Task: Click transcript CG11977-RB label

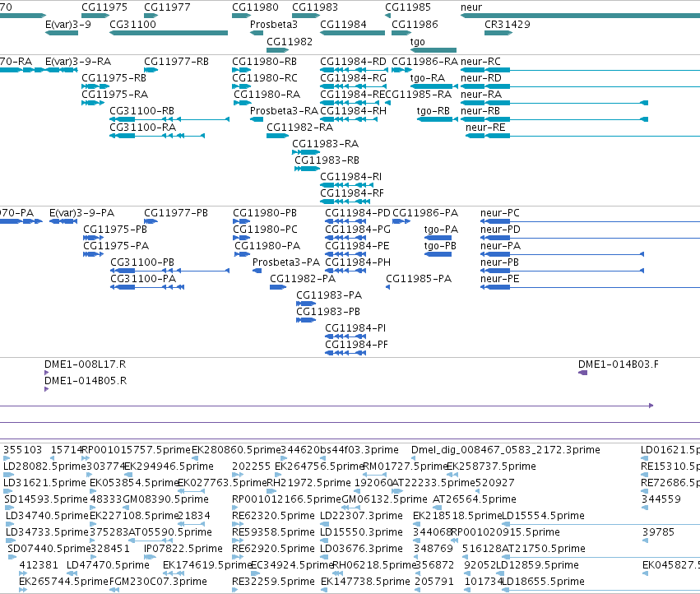Action: pyautogui.click(x=176, y=61)
